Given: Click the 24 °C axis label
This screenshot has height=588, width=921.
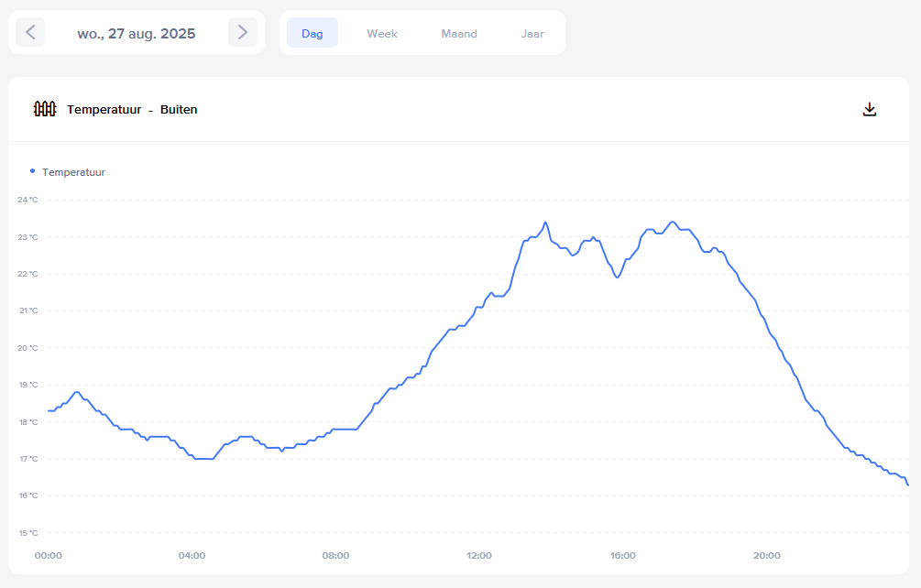Looking at the screenshot, I should click(27, 200).
